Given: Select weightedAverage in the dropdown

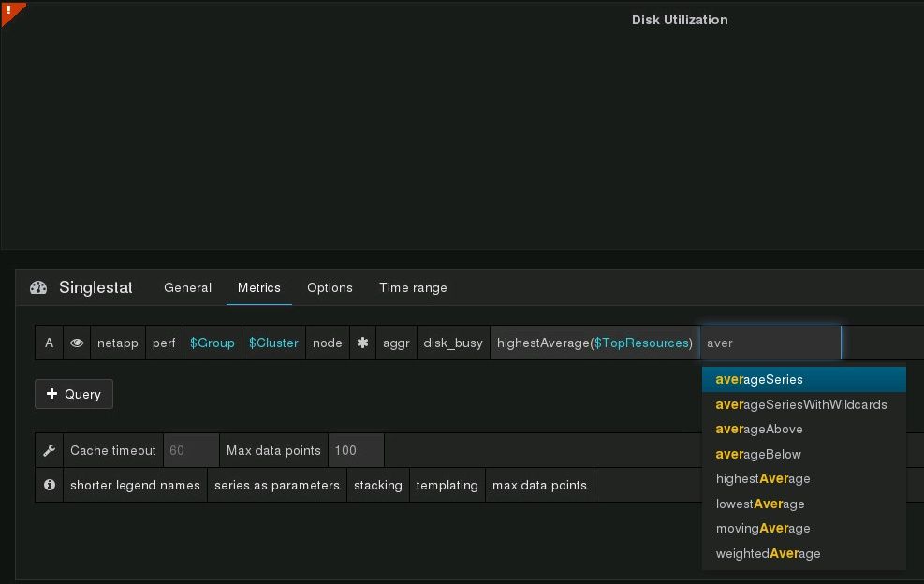Looking at the screenshot, I should tap(768, 554).
